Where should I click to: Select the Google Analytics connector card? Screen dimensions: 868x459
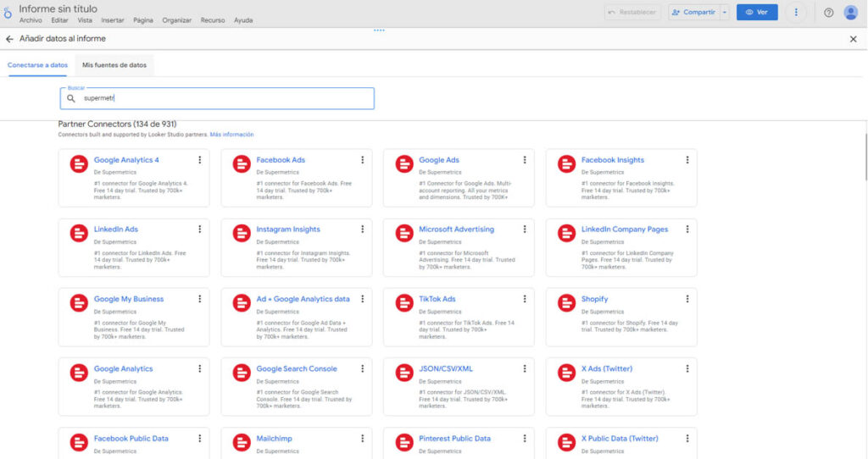pyautogui.click(x=134, y=386)
